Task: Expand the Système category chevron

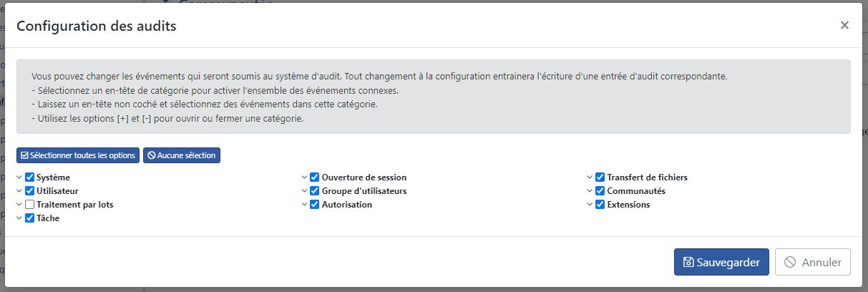Action: (x=19, y=177)
